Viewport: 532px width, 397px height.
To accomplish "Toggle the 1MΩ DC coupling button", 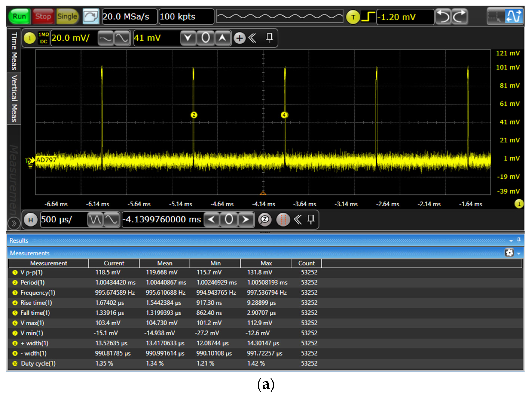I will tap(44, 38).
